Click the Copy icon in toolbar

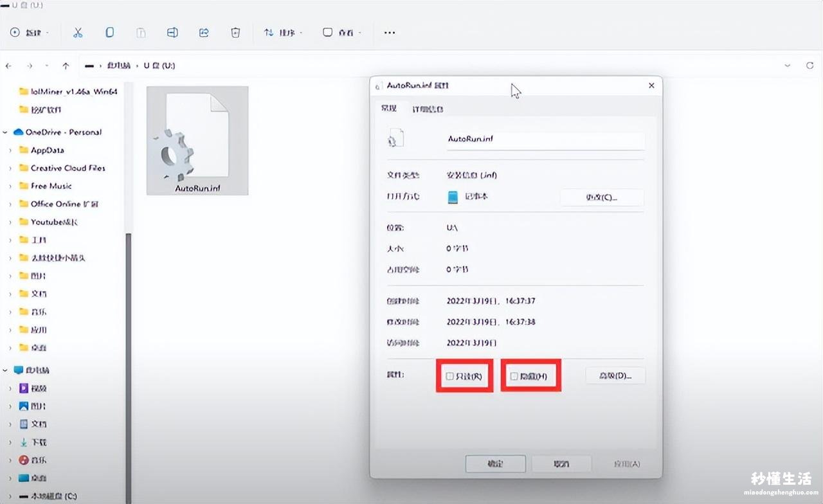110,32
